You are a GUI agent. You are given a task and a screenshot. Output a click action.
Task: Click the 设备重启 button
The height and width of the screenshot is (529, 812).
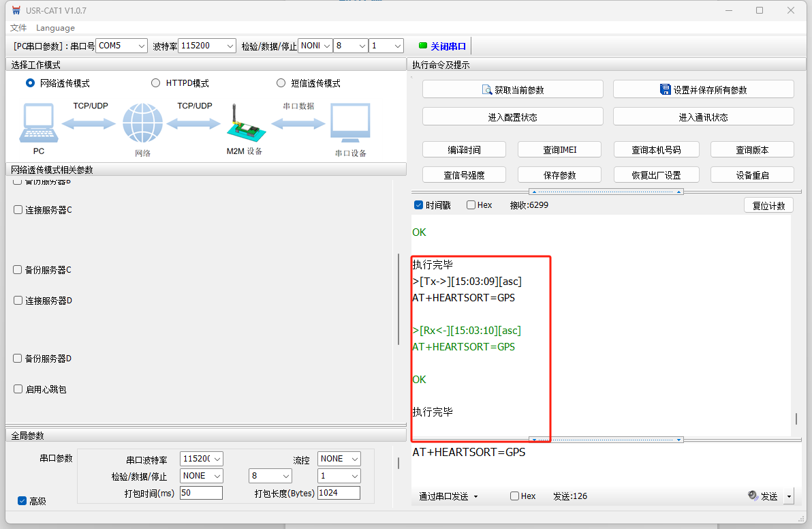(x=752, y=175)
